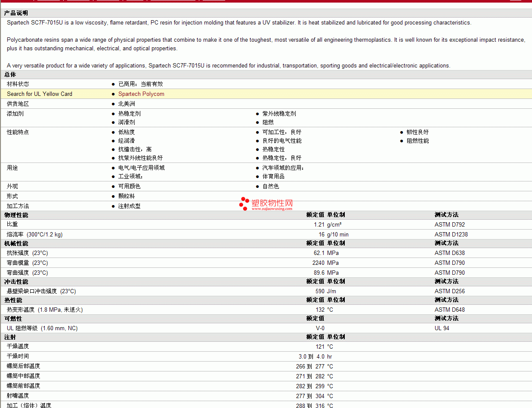Image resolution: width=532 pixels, height=408 pixels.
Task: Select the '弯曲强度 (23°C)' label
Action: (x=28, y=273)
